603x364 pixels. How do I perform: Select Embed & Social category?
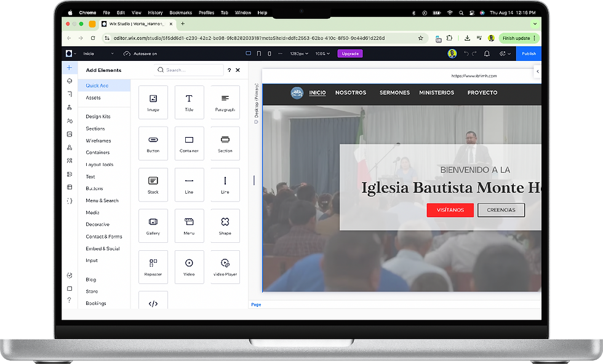[104, 248]
